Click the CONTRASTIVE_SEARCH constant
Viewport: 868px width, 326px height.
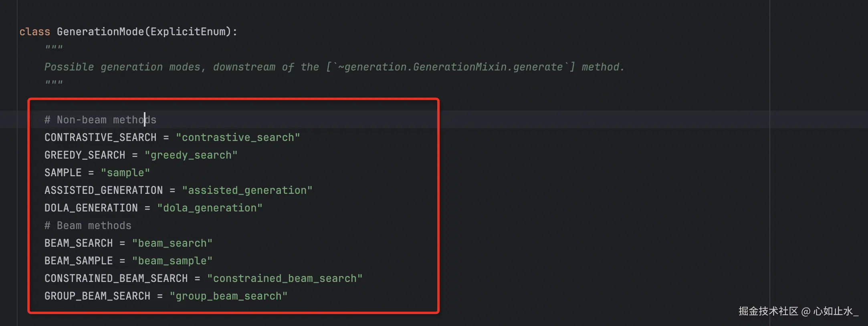pyautogui.click(x=100, y=137)
